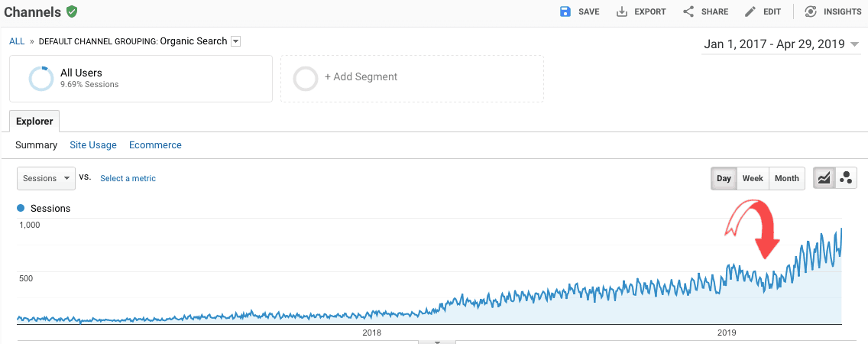868x344 pixels.
Task: Open the Site Usage tab
Action: pos(93,144)
